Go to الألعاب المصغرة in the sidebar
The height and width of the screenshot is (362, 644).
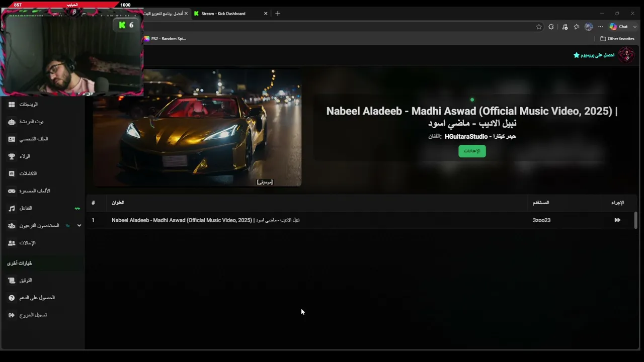[x=35, y=191]
